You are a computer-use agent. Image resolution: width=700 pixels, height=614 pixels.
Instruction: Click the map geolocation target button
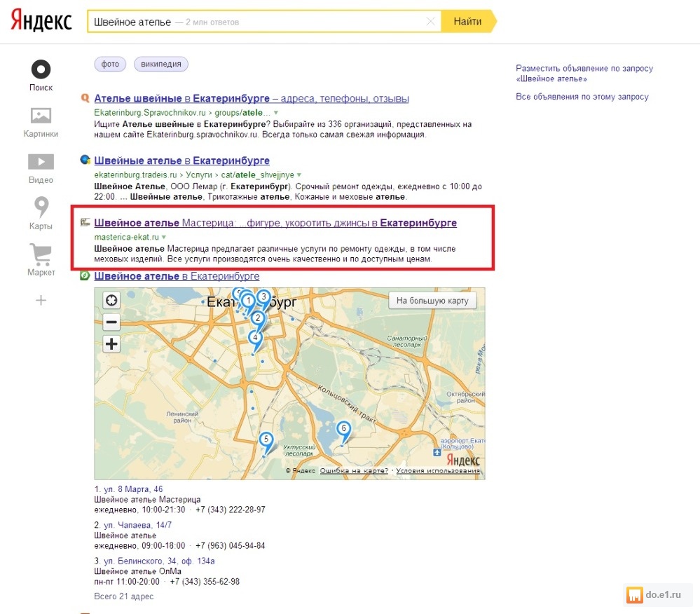pos(111,300)
